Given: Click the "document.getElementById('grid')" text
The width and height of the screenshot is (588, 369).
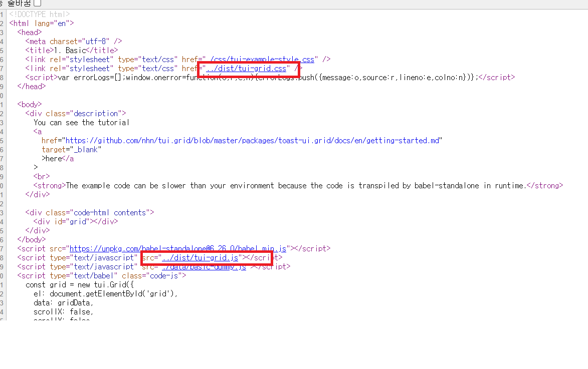Looking at the screenshot, I should pyautogui.click(x=112, y=294).
